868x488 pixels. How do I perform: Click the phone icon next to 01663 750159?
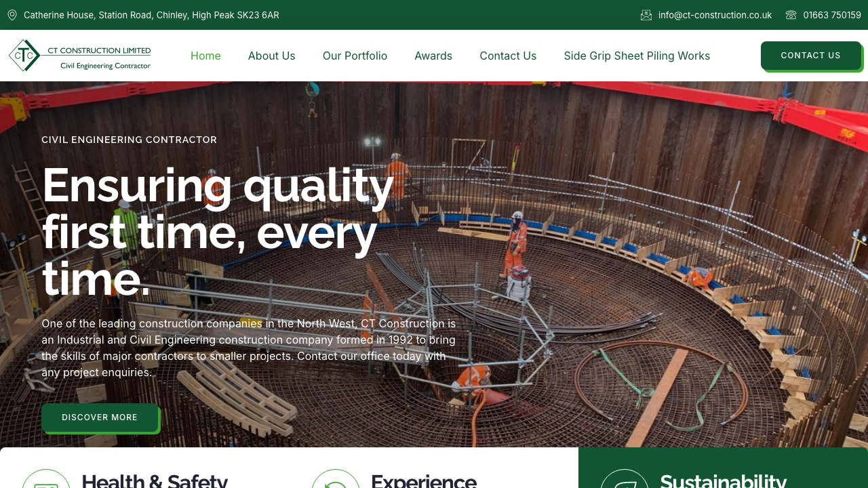click(791, 15)
